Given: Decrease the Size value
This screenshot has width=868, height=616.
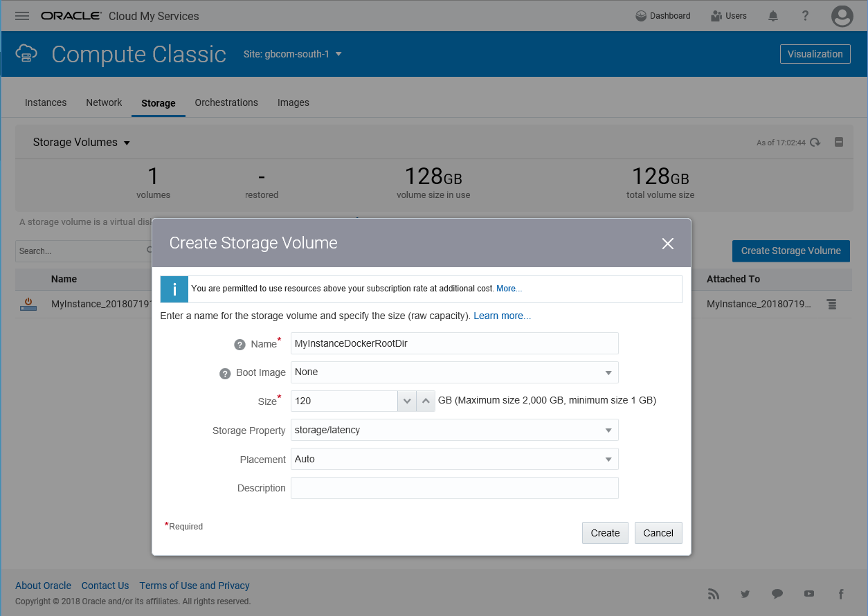Looking at the screenshot, I should [x=407, y=401].
